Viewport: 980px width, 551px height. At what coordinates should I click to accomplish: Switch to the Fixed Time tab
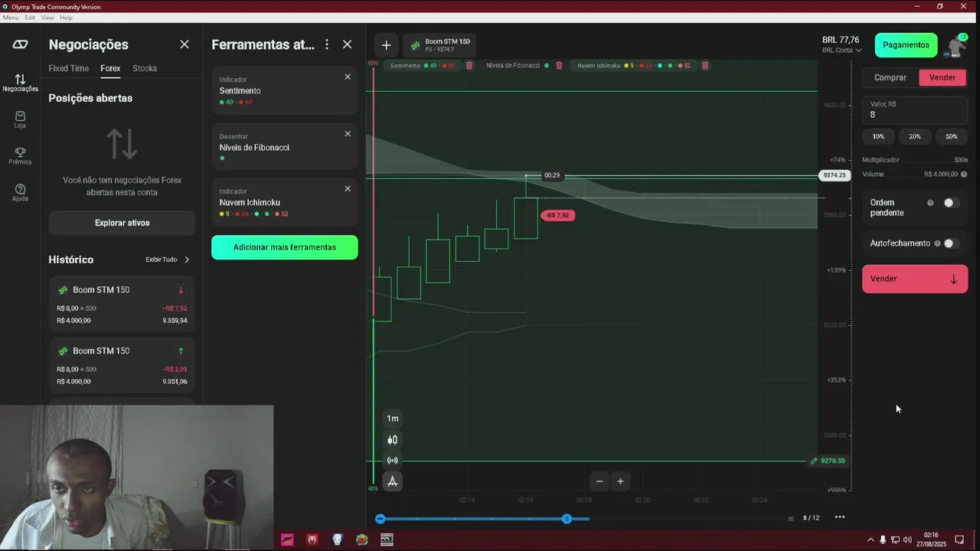click(x=69, y=68)
